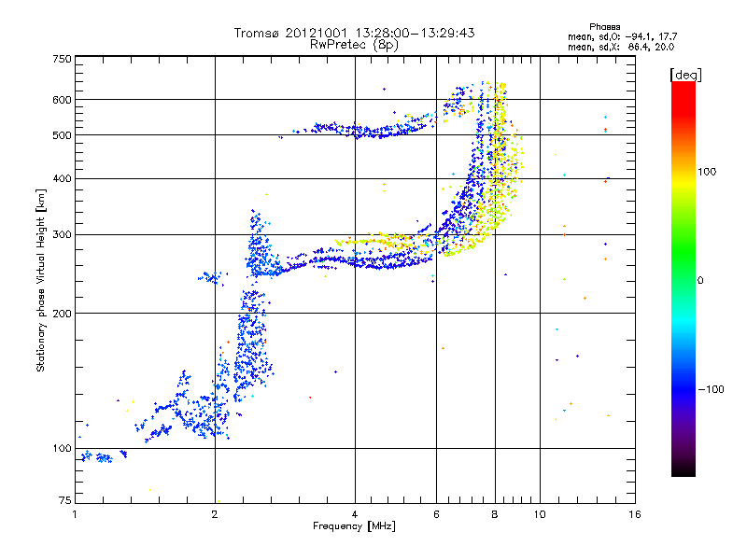Click the y-axis tick label "750"

pyautogui.click(x=62, y=59)
